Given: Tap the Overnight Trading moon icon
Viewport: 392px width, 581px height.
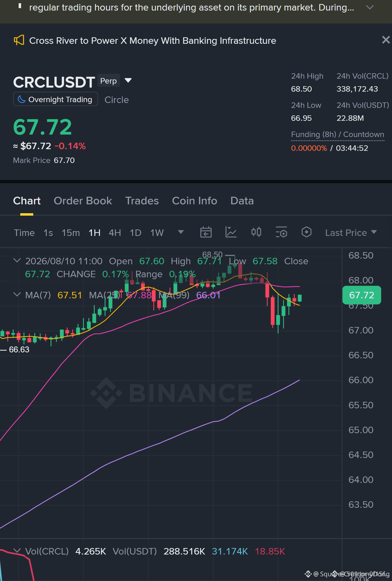Looking at the screenshot, I should (x=22, y=99).
